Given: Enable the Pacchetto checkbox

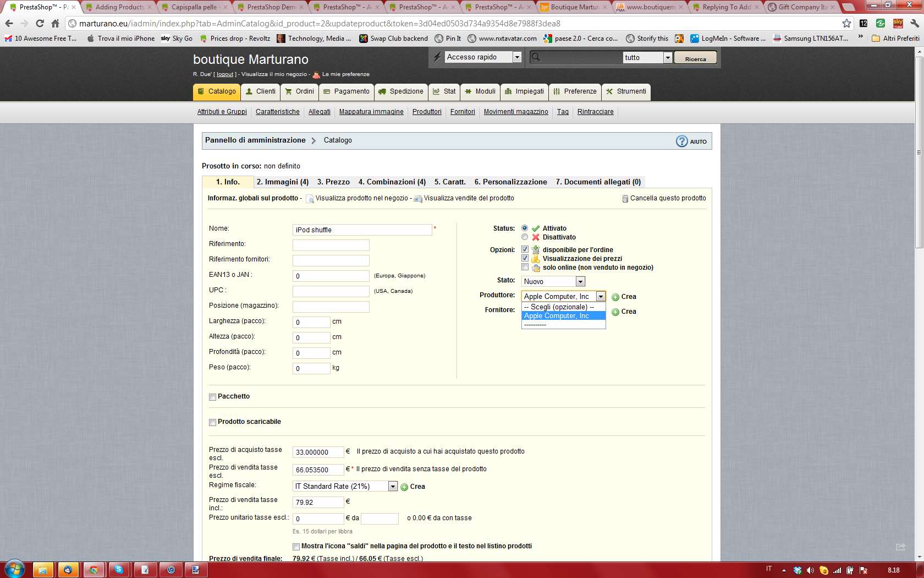Looking at the screenshot, I should tap(212, 397).
